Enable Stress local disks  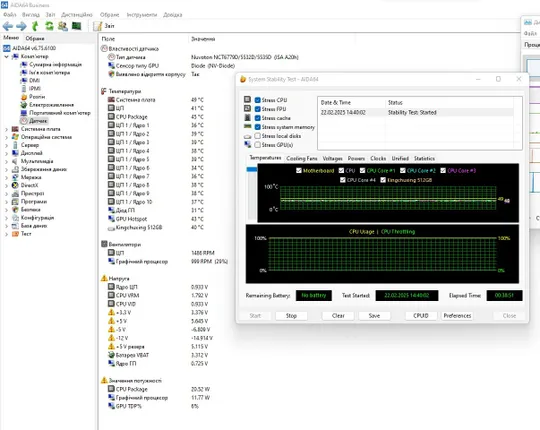tap(257, 136)
